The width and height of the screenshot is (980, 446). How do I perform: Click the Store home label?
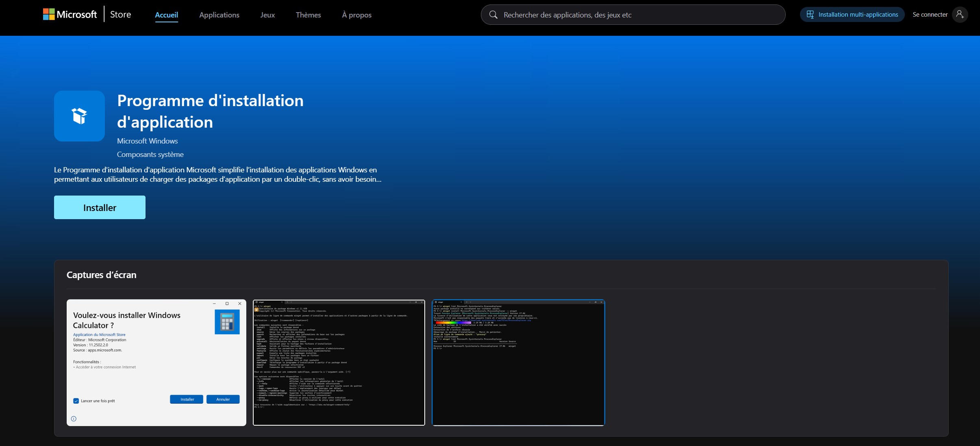(x=120, y=14)
